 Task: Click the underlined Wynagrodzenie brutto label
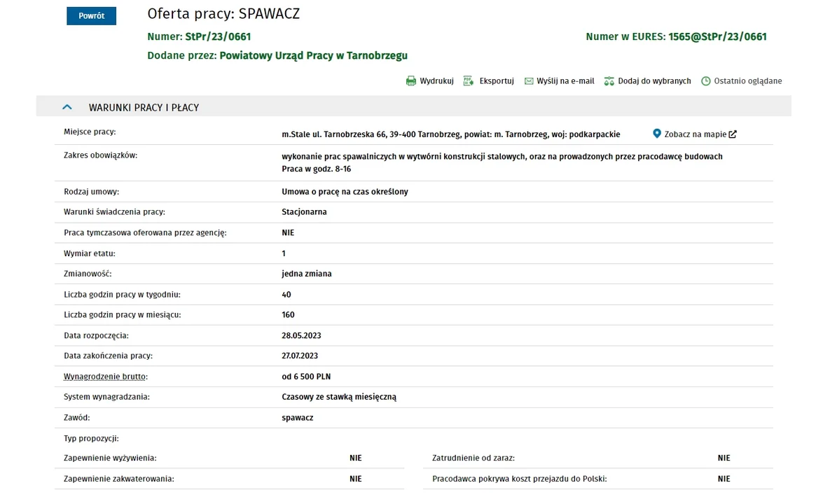point(106,377)
